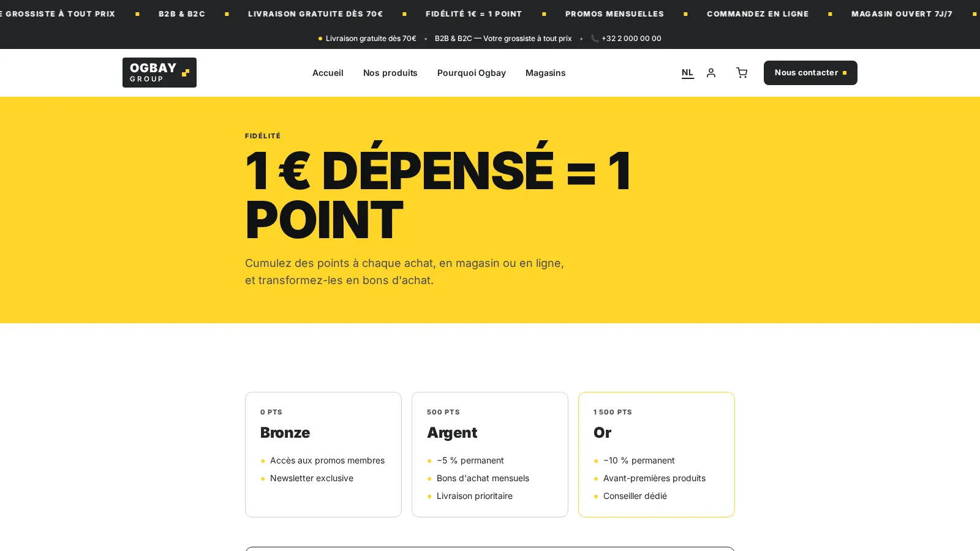Switch language to NL
This screenshot has width=980, height=551.
click(x=687, y=73)
